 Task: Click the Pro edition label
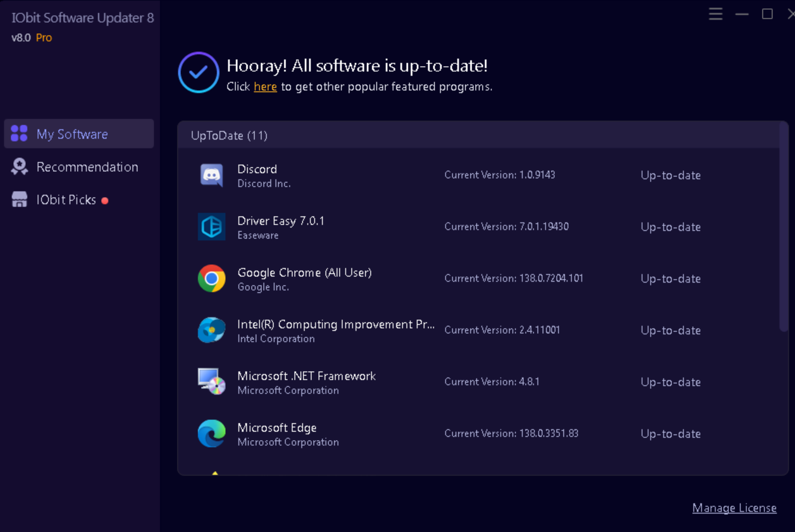click(44, 37)
